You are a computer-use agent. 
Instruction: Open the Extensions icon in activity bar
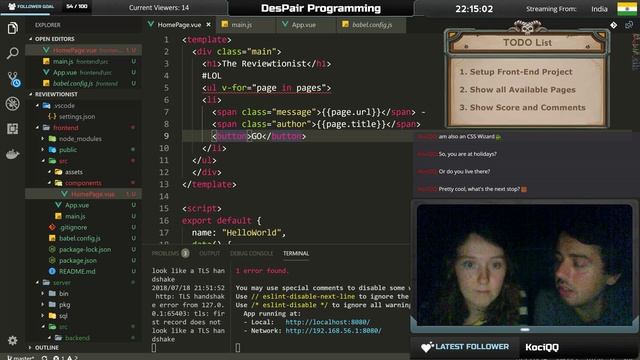[x=13, y=129]
